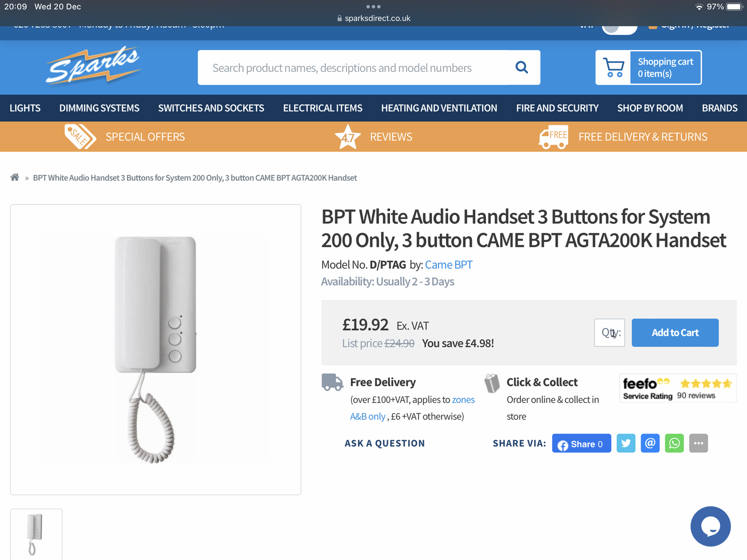Share product via WhatsApp icon
This screenshot has height=560, width=747.
(x=674, y=443)
